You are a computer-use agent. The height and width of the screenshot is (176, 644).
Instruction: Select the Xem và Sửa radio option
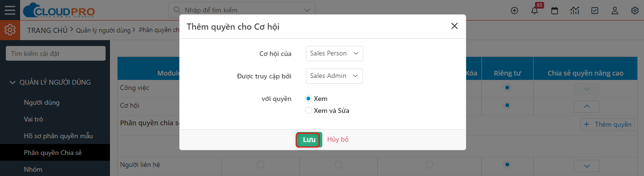pyautogui.click(x=308, y=110)
